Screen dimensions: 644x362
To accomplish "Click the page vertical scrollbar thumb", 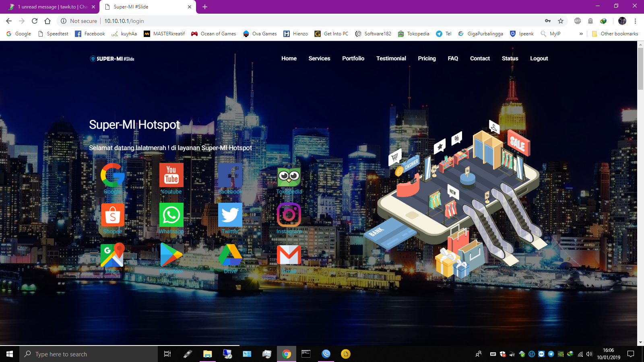I will 640,68.
